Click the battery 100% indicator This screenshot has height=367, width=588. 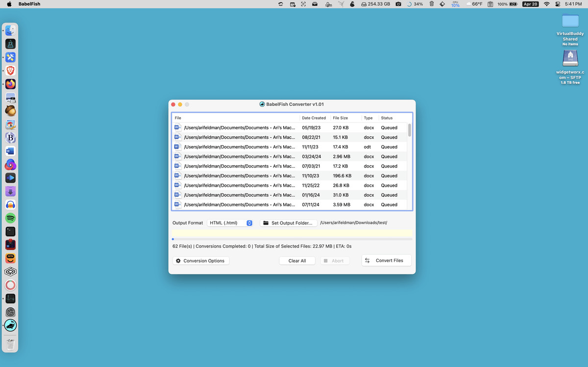[508, 4]
